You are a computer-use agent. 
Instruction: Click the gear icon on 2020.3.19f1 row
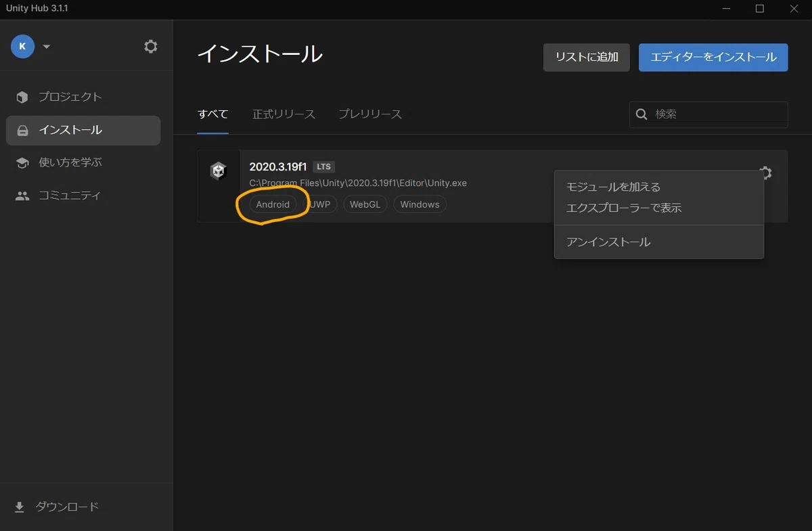tap(765, 173)
